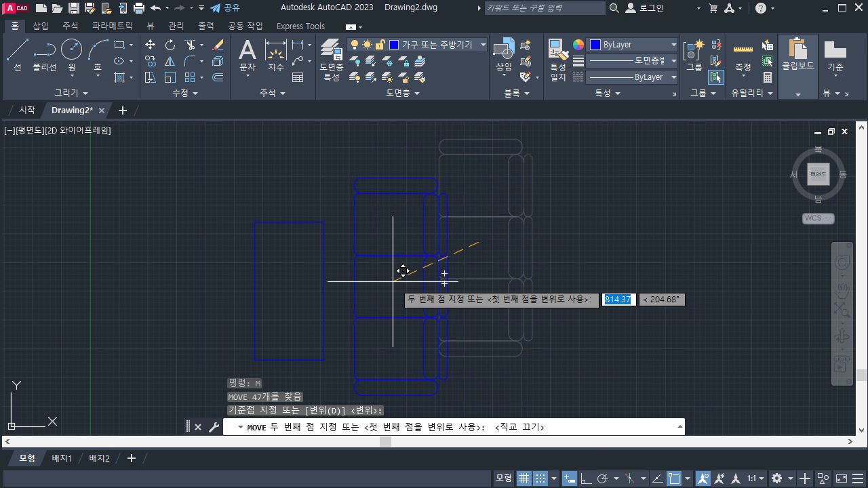Toggle object snap tracking in status bar
868x488 pixels.
pyautogui.click(x=657, y=478)
